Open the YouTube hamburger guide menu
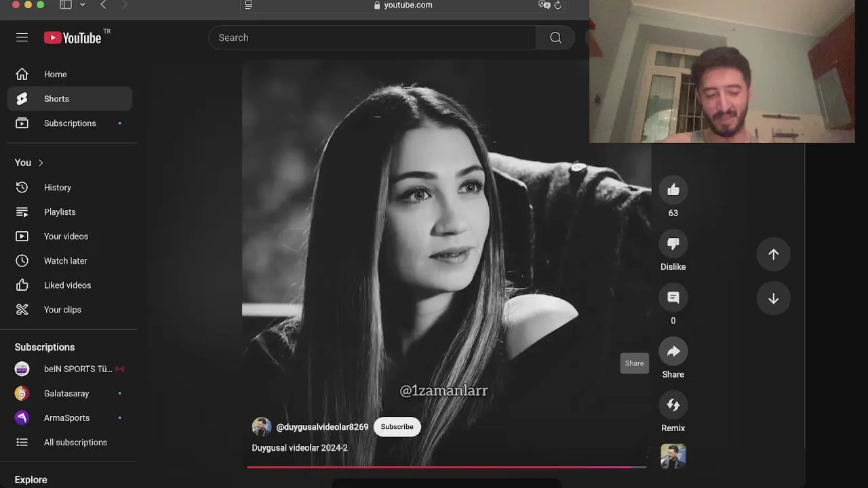The width and height of the screenshot is (868, 488). [22, 38]
